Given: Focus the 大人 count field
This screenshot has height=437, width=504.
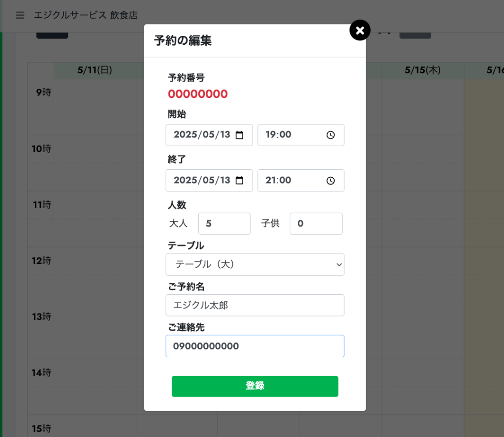Looking at the screenshot, I should (224, 223).
